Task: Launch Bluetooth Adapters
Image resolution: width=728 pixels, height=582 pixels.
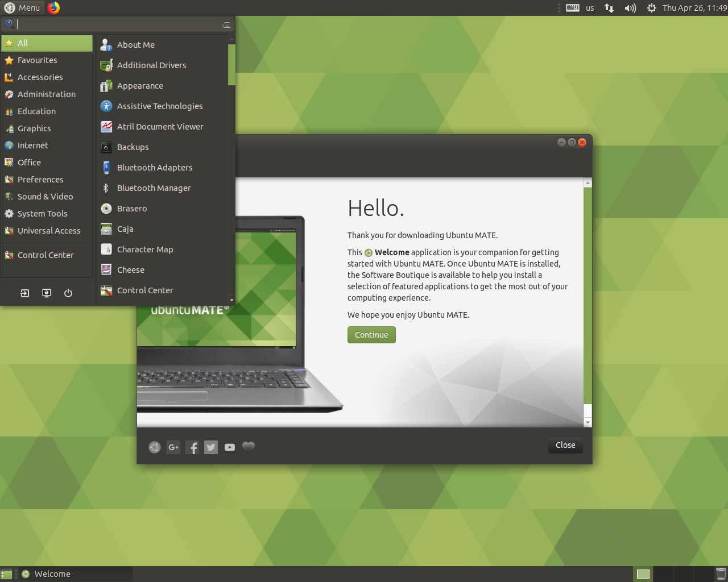Action: (162, 168)
